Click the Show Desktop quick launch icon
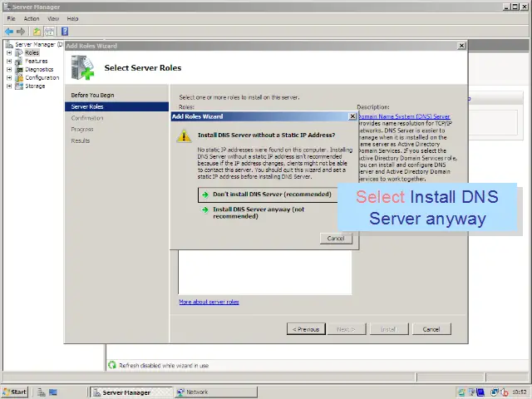Image resolution: width=532 pixels, height=399 pixels. [53, 392]
